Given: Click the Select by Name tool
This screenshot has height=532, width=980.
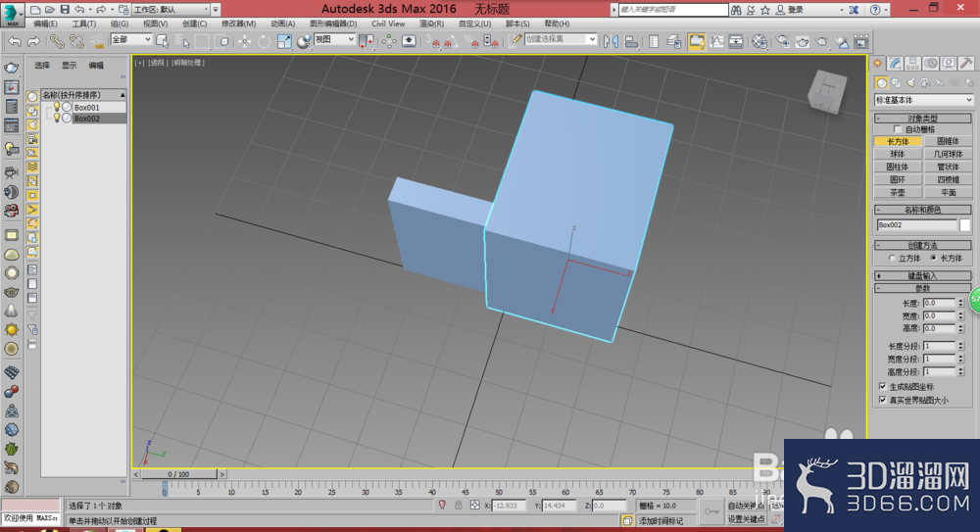Looking at the screenshot, I should pos(182,41).
